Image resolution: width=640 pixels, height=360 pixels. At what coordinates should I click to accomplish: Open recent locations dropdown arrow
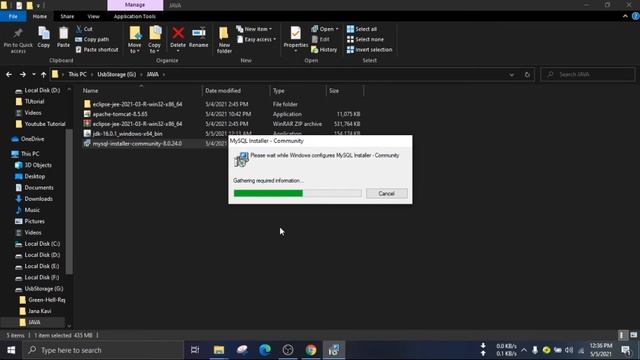[x=33, y=74]
